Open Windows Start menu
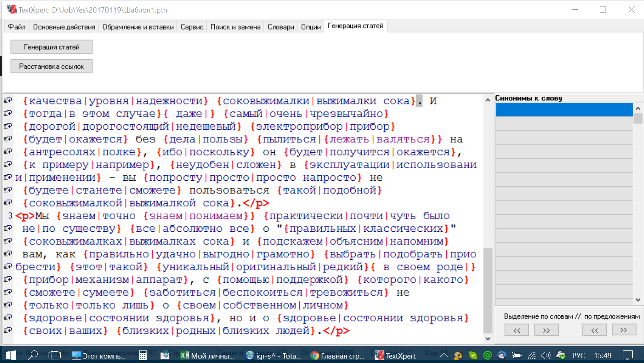 click(x=11, y=355)
